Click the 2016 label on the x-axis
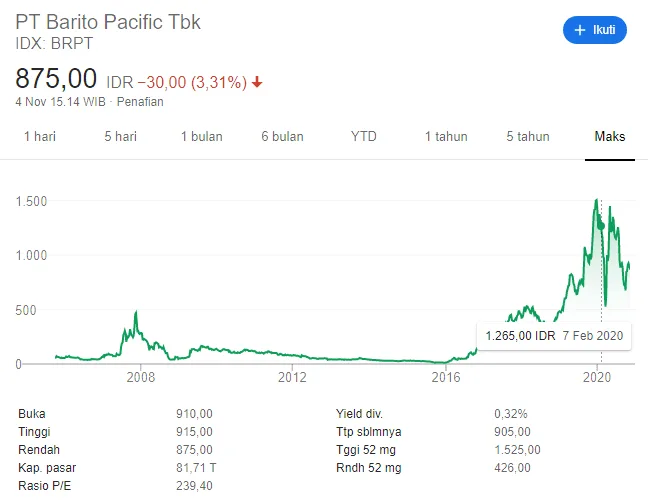The width and height of the screenshot is (648, 500). pos(444,377)
